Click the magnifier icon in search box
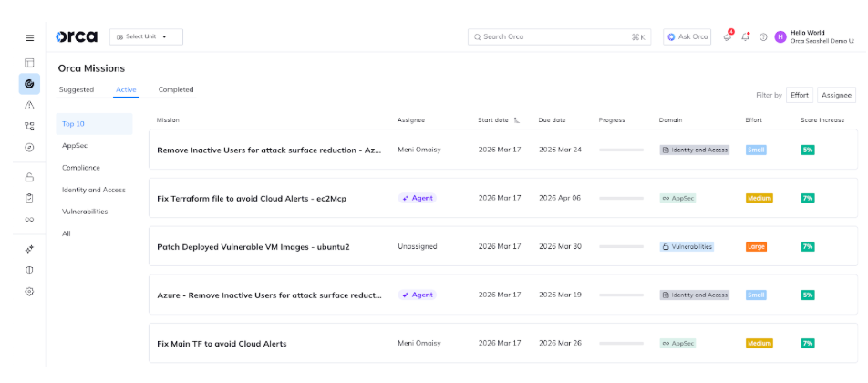This screenshot has width=868, height=383. coord(477,37)
